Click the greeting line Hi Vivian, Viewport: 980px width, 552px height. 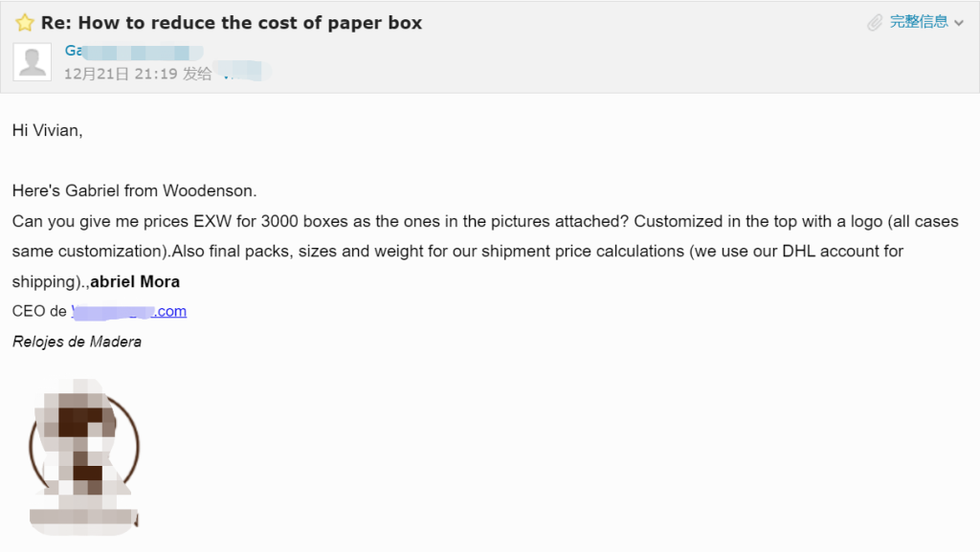click(x=48, y=130)
